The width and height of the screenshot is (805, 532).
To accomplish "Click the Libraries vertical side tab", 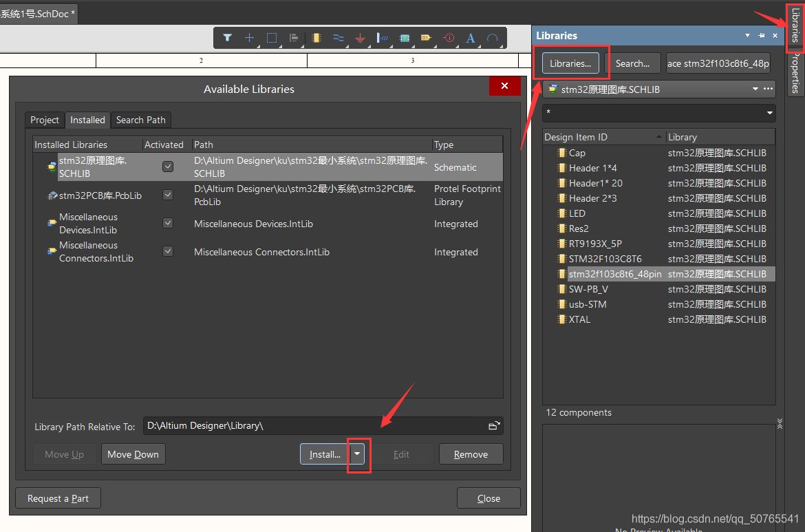I will [x=795, y=25].
